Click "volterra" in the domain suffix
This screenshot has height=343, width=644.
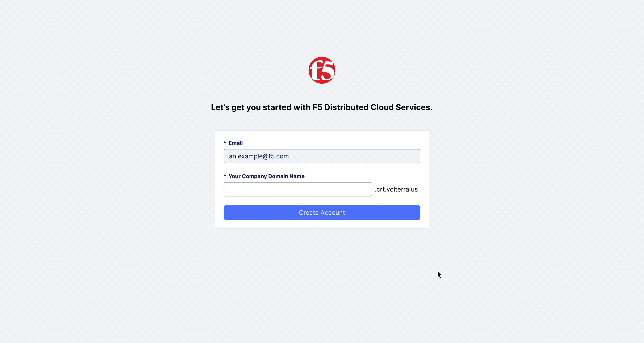pos(398,189)
